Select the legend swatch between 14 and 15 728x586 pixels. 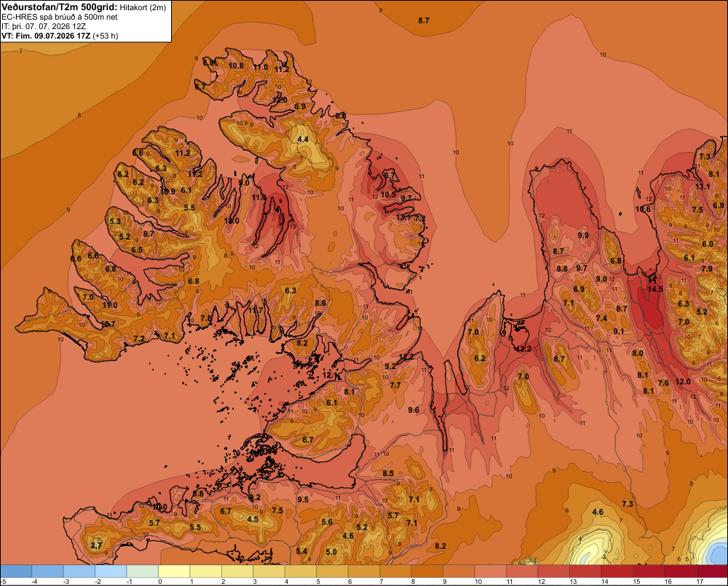tap(617, 571)
